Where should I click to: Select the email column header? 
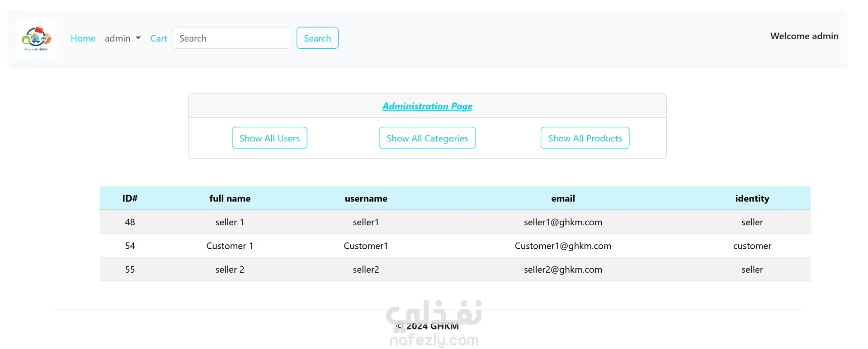[x=563, y=198]
